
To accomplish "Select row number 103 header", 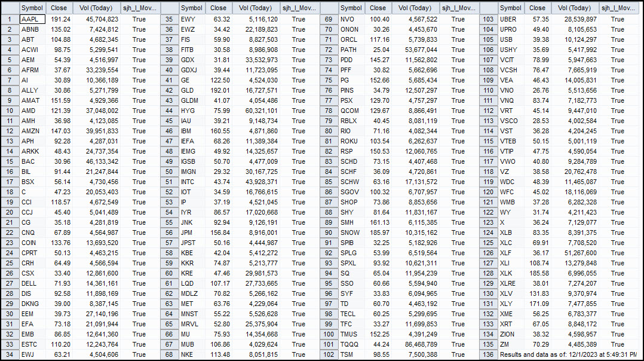I will 488,19.
